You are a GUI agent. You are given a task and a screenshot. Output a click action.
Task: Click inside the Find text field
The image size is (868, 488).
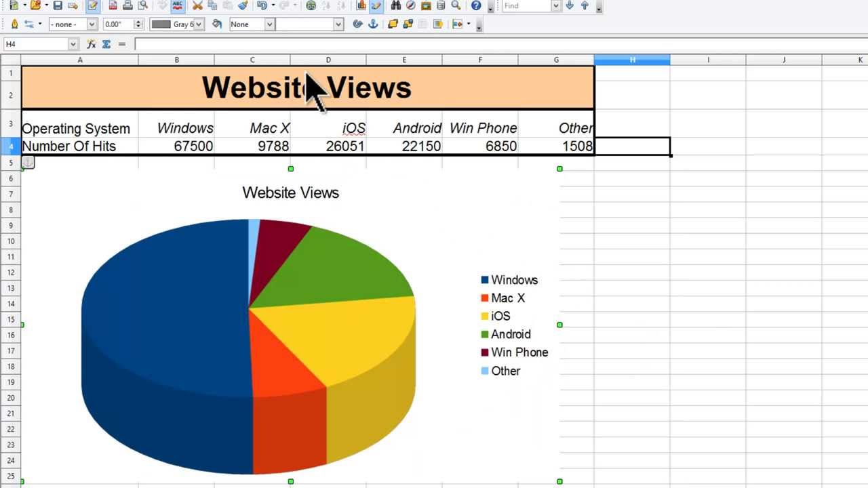click(527, 5)
